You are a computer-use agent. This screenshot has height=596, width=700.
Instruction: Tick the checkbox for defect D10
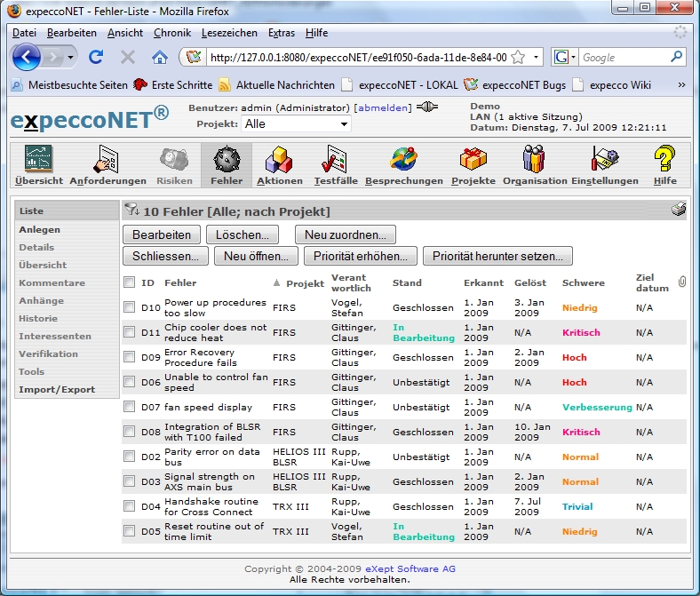click(130, 307)
